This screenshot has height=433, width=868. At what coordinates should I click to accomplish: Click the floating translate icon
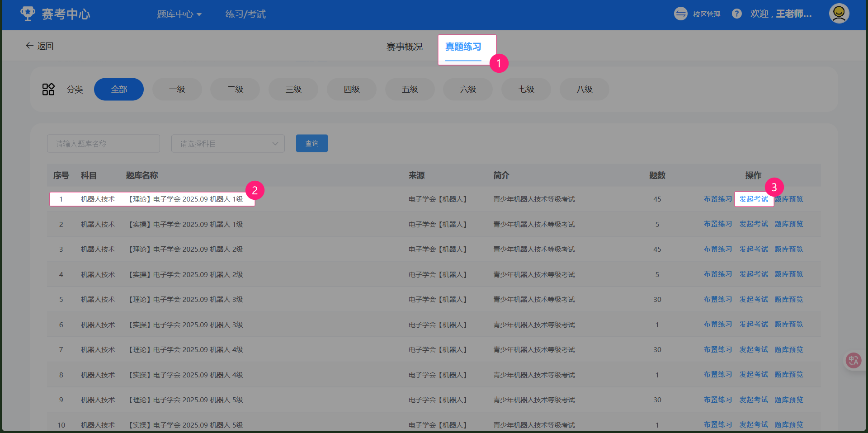click(x=853, y=360)
